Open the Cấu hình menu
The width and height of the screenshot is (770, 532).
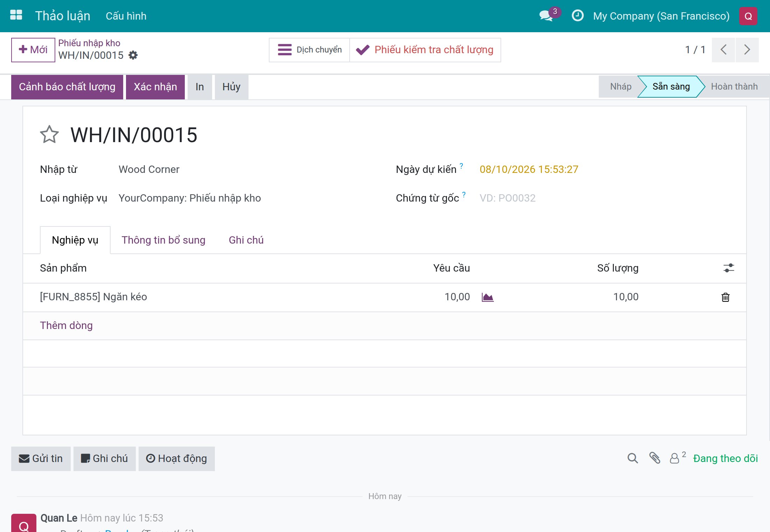[126, 16]
